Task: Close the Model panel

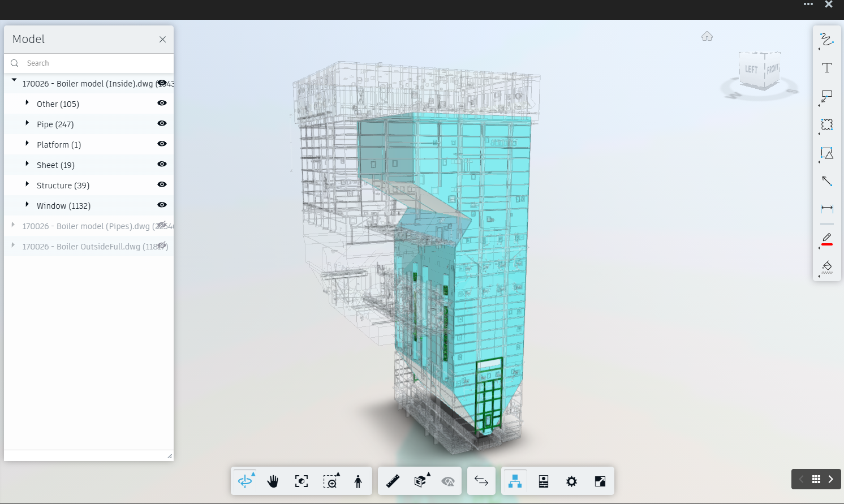Action: point(162,39)
